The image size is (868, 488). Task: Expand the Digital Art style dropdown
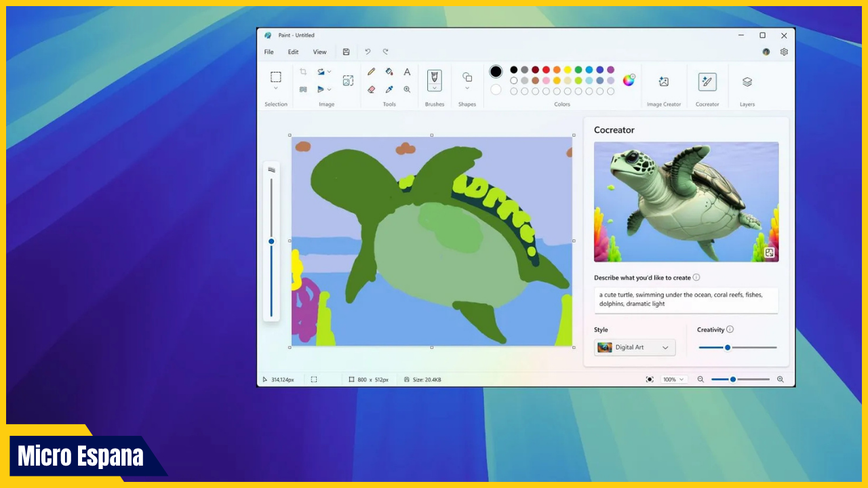[635, 348]
